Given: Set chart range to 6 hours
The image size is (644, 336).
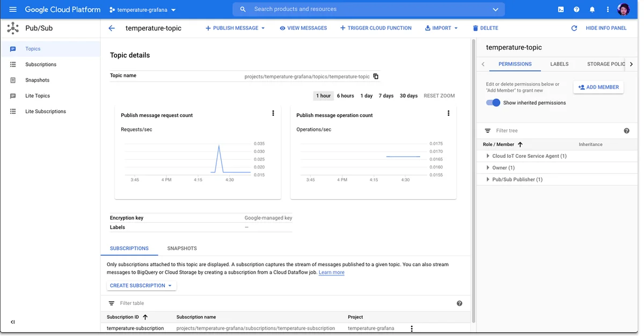Looking at the screenshot, I should (x=346, y=96).
